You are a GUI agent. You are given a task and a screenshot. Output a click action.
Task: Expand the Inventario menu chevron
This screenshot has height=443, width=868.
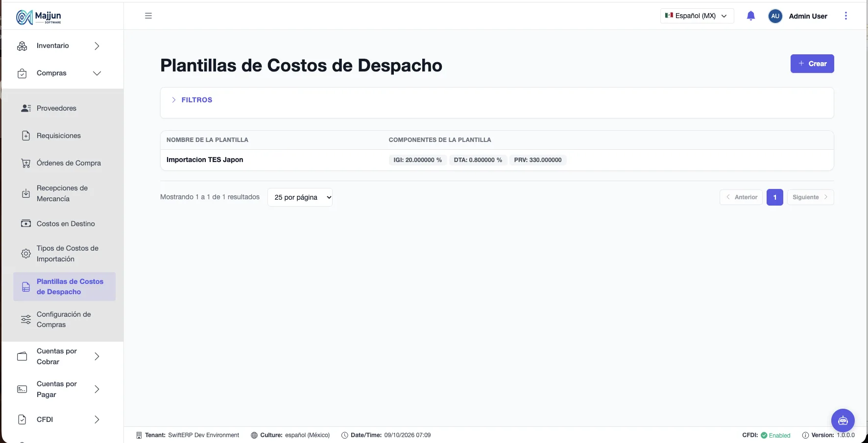click(x=97, y=46)
